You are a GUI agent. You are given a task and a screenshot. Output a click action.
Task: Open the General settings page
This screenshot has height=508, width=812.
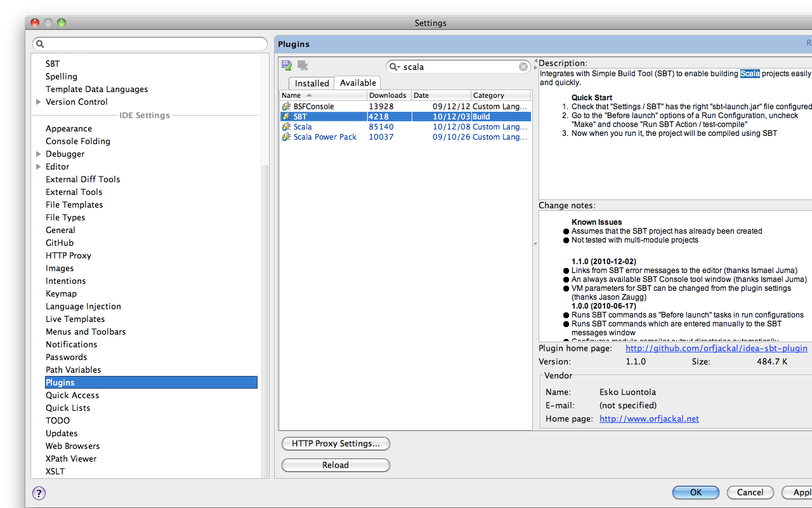(60, 230)
